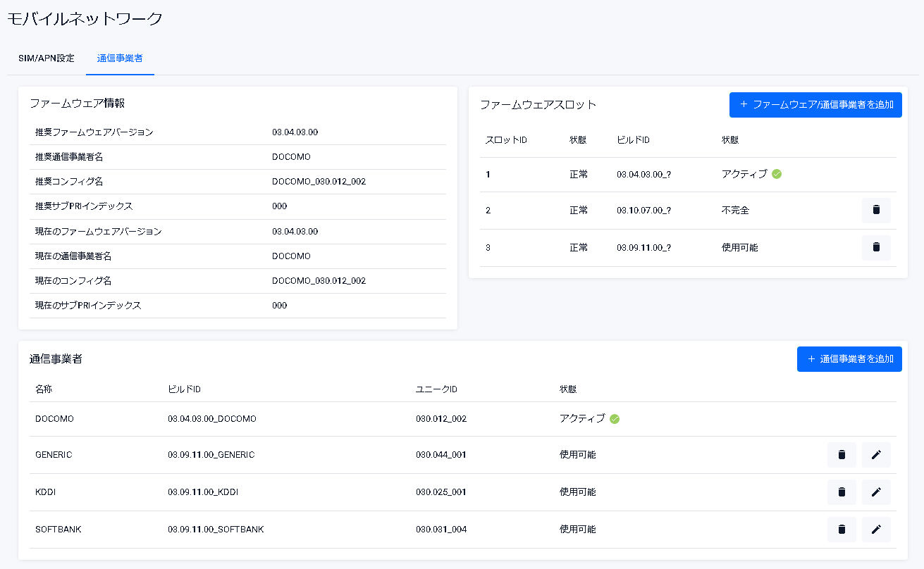924x569 pixels.
Task: Switch to the SIM/APN設定 tab
Action: coord(47,58)
